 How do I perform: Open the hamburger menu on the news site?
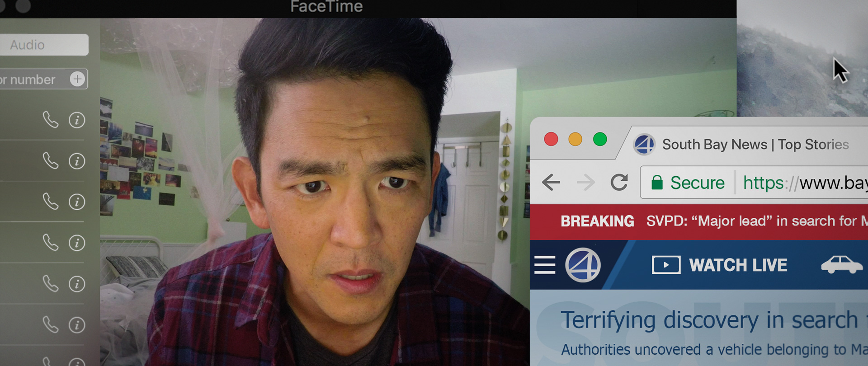point(545,265)
